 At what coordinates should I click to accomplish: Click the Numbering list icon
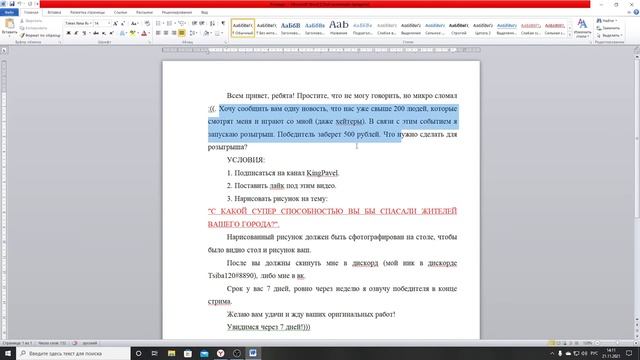[x=169, y=24]
